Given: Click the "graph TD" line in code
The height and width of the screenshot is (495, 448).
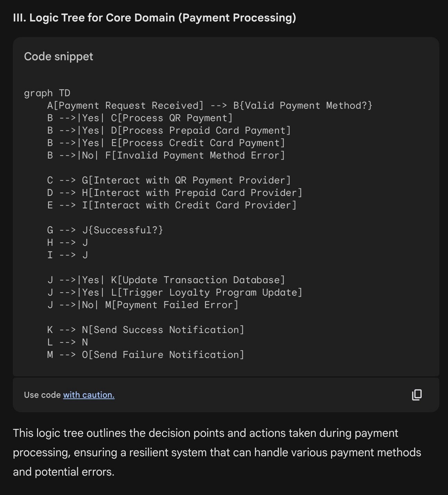Looking at the screenshot, I should click(x=47, y=93).
